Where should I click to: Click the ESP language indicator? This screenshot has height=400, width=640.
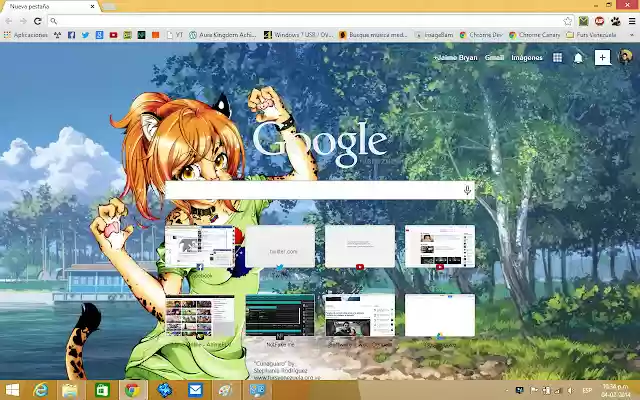click(x=587, y=391)
